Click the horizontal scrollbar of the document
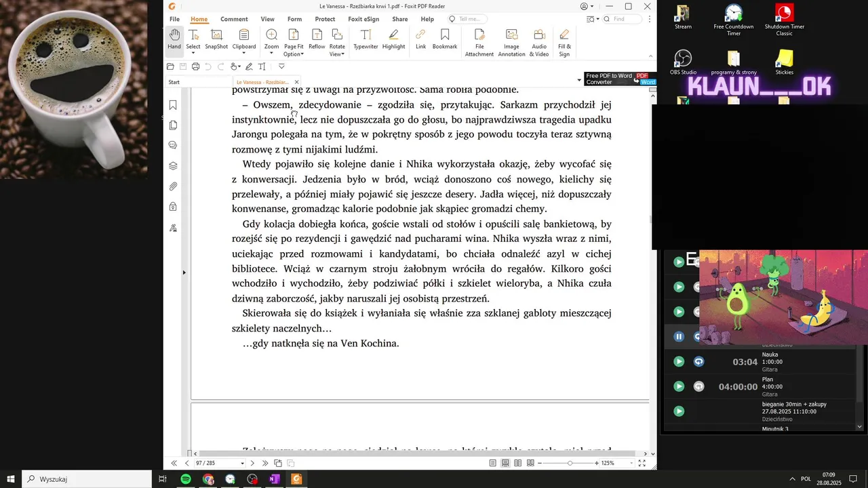 coord(417,453)
